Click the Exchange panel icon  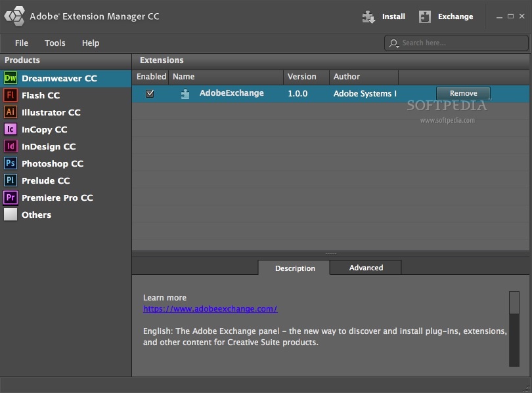425,16
